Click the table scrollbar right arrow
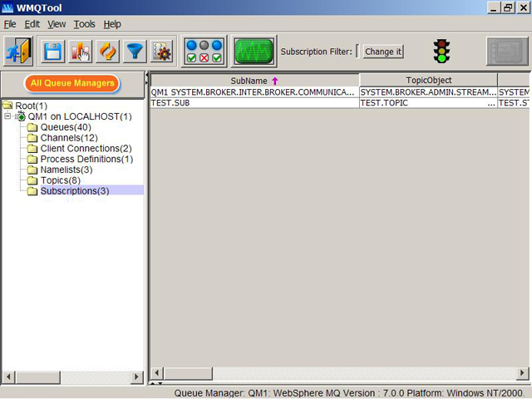Screen dimensions: 532x399 522,373
